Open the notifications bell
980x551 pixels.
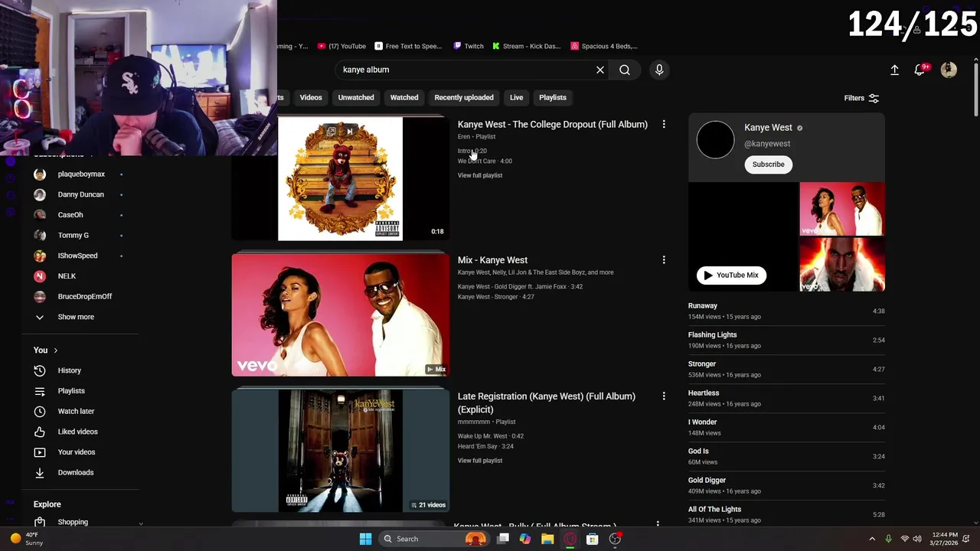pos(920,70)
